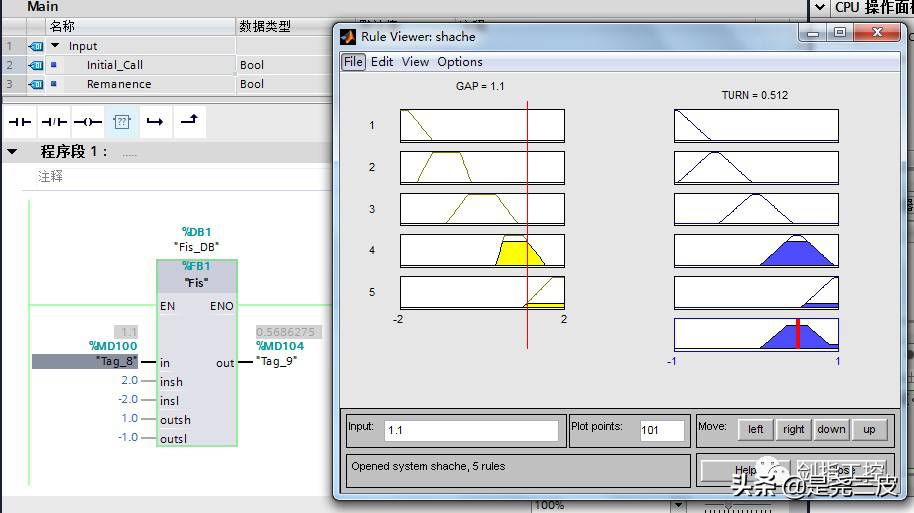Collapse the Input parameter group
The width and height of the screenshot is (914, 513).
pyautogui.click(x=55, y=45)
